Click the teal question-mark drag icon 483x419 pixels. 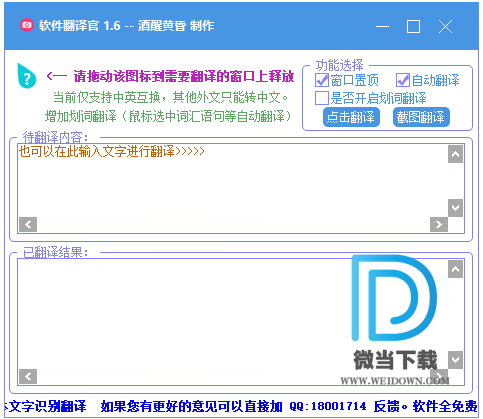[x=26, y=76]
